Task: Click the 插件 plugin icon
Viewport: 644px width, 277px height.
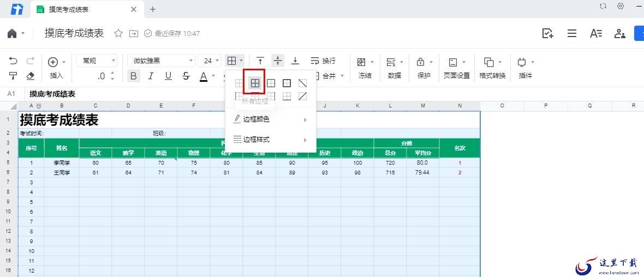Action: click(x=522, y=62)
